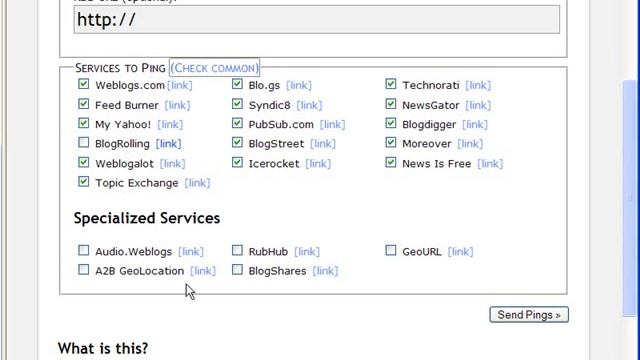Open the Syndic8 [link]
The width and height of the screenshot is (640, 360).
pyautogui.click(x=309, y=105)
